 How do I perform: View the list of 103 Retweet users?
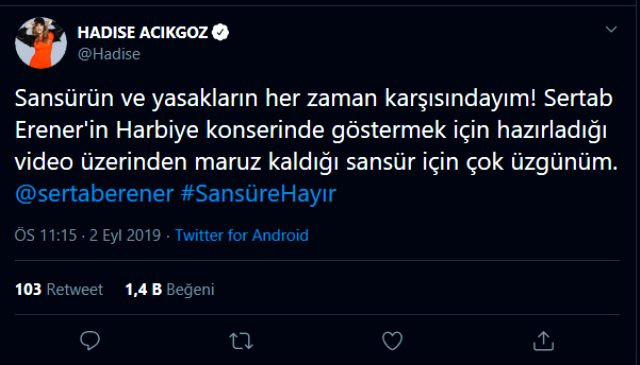click(59, 289)
